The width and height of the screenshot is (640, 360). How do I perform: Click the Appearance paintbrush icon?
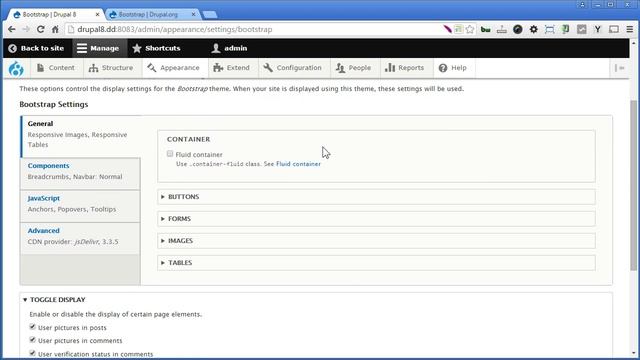(152, 68)
